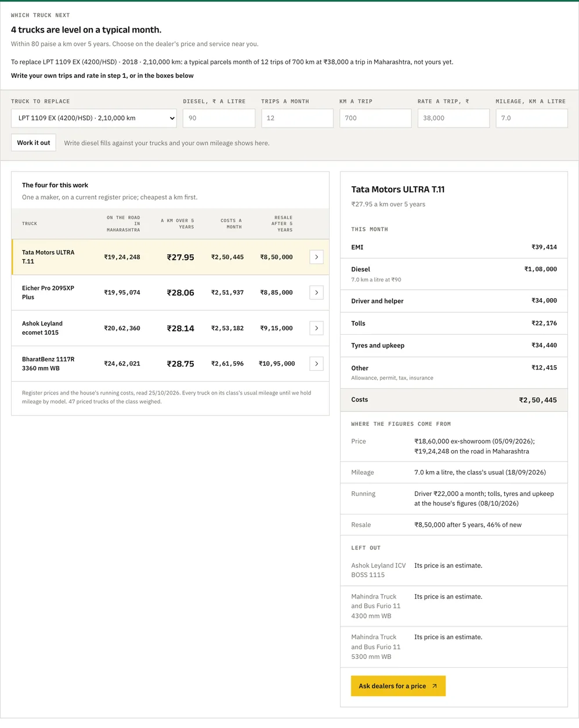Click the Costs a month column header
This screenshot has width=579, height=728.
tap(231, 224)
